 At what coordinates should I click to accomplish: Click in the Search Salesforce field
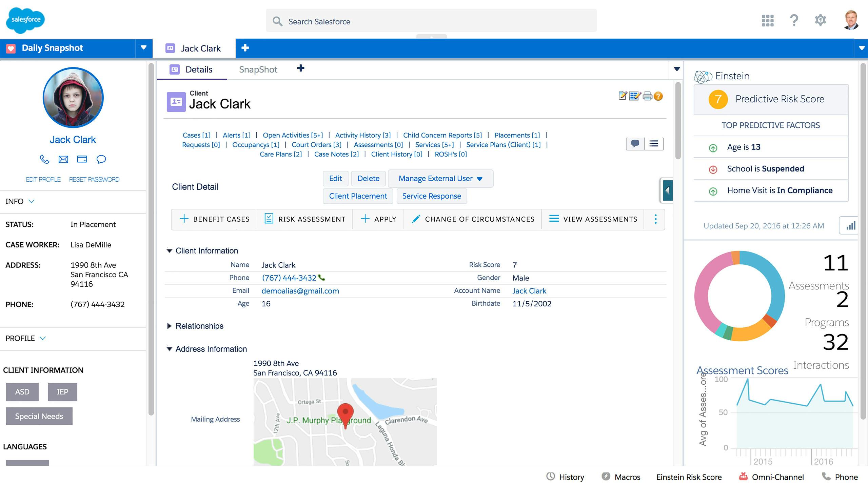tap(431, 21)
